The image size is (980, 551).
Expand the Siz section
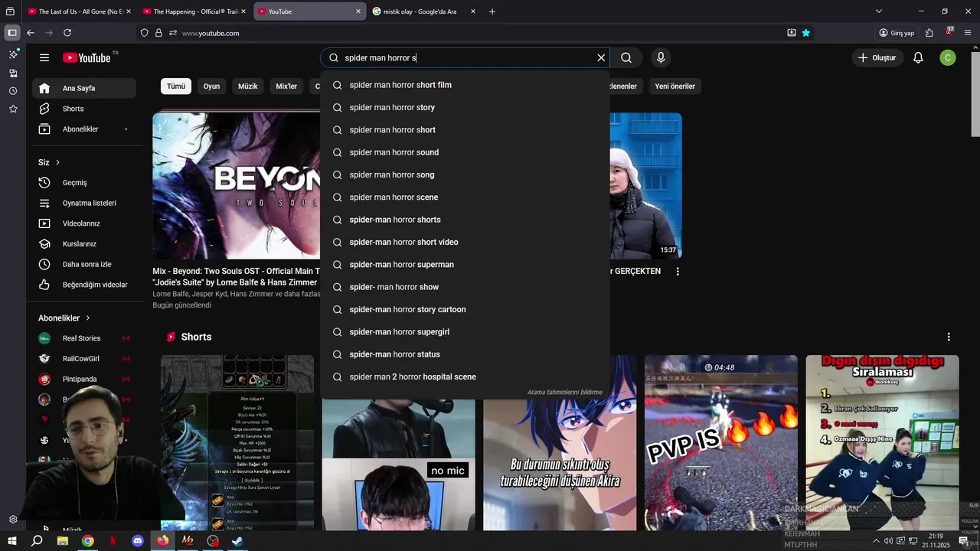click(49, 162)
